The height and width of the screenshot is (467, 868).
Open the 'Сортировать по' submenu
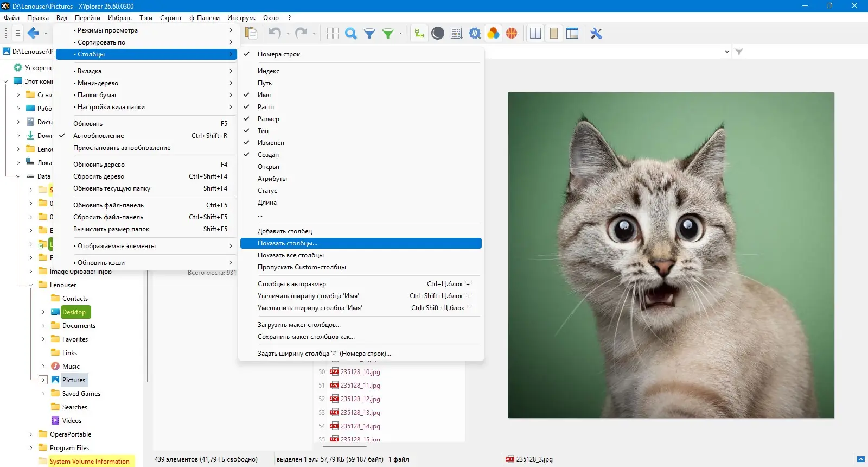point(146,42)
